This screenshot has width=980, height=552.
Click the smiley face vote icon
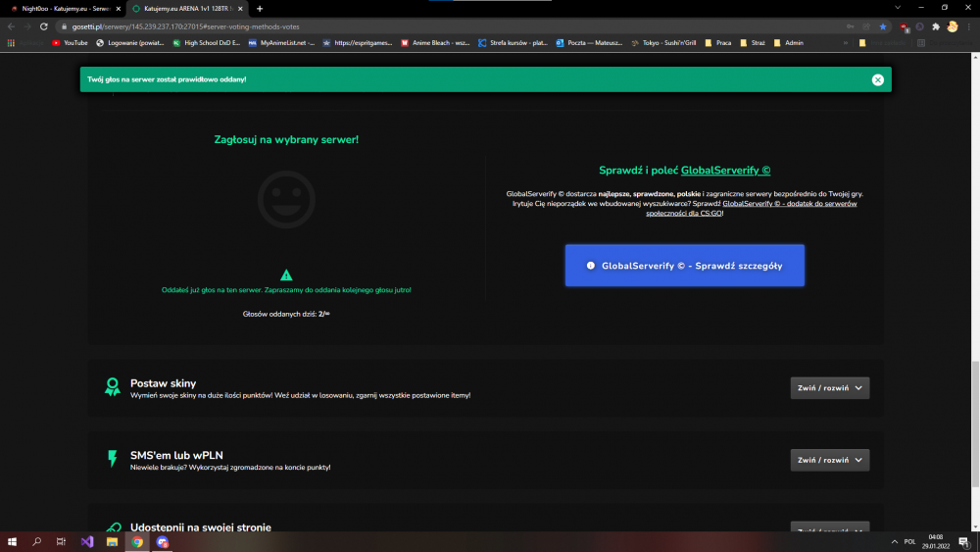click(x=286, y=199)
